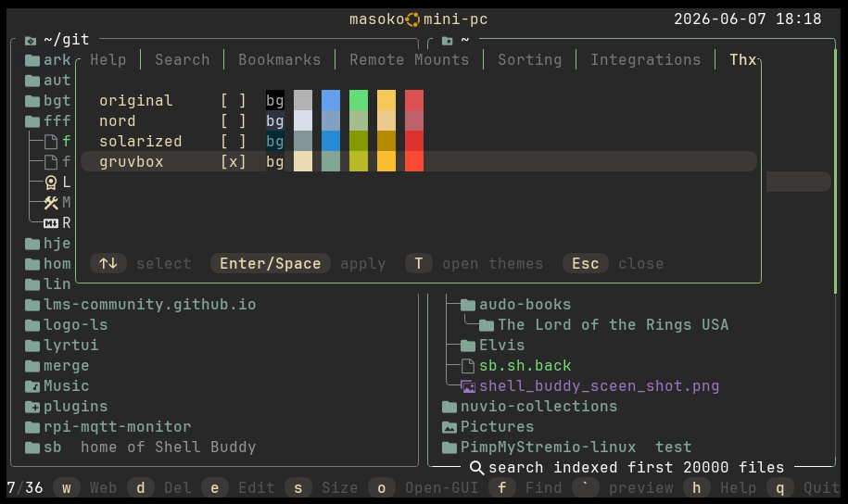Switch to the Search tab
Image resolution: width=848 pixels, height=504 pixels.
click(x=183, y=59)
